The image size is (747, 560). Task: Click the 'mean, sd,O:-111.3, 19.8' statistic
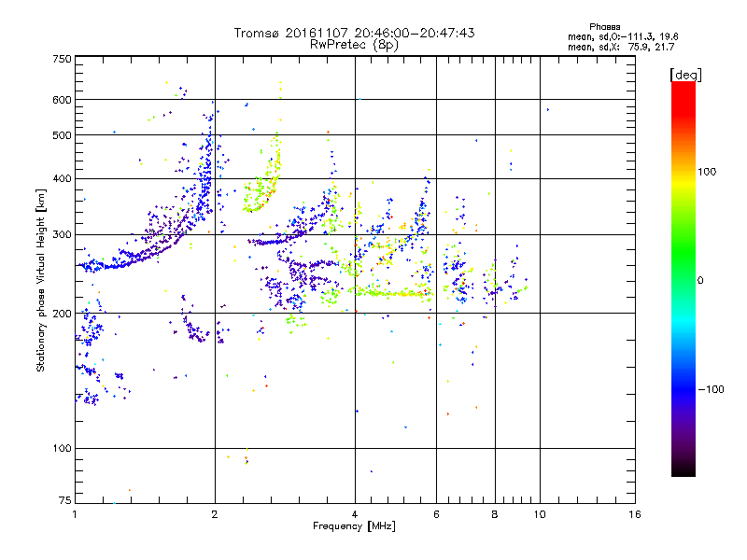click(x=623, y=36)
